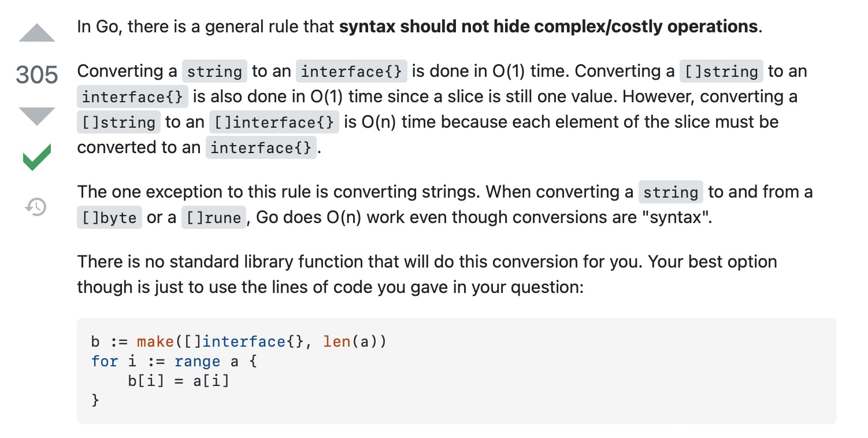Click the inline []interface{} code snippet
868x438 pixels.
coord(274,123)
